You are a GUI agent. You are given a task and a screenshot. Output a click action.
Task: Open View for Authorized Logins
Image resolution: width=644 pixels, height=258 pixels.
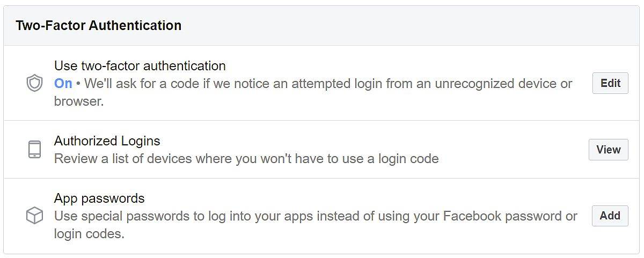click(608, 150)
